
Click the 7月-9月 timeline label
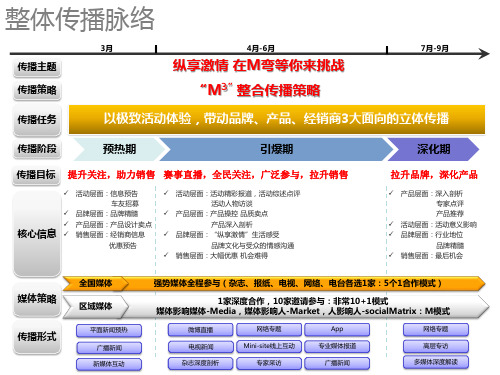point(435,48)
